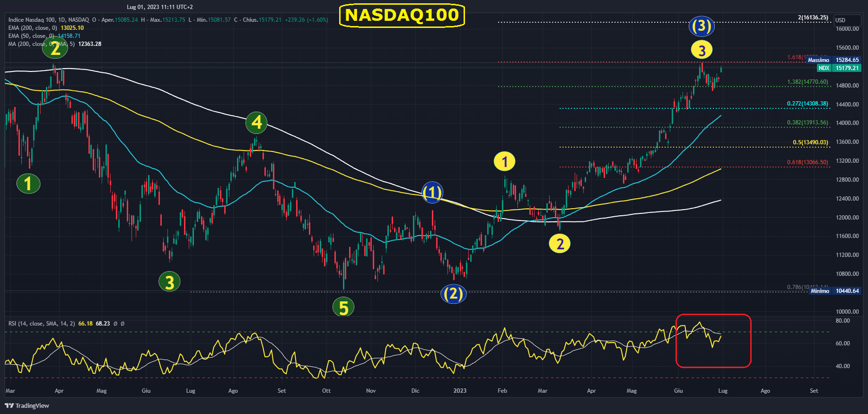This screenshot has width=868, height=414.
Task: Click the 15600.00 price axis label
Action: pyautogui.click(x=847, y=48)
